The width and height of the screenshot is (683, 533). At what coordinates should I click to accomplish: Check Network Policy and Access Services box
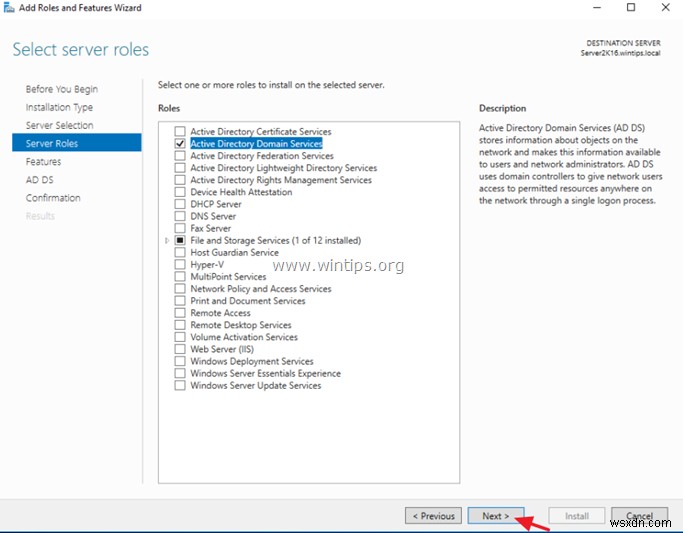click(x=180, y=288)
